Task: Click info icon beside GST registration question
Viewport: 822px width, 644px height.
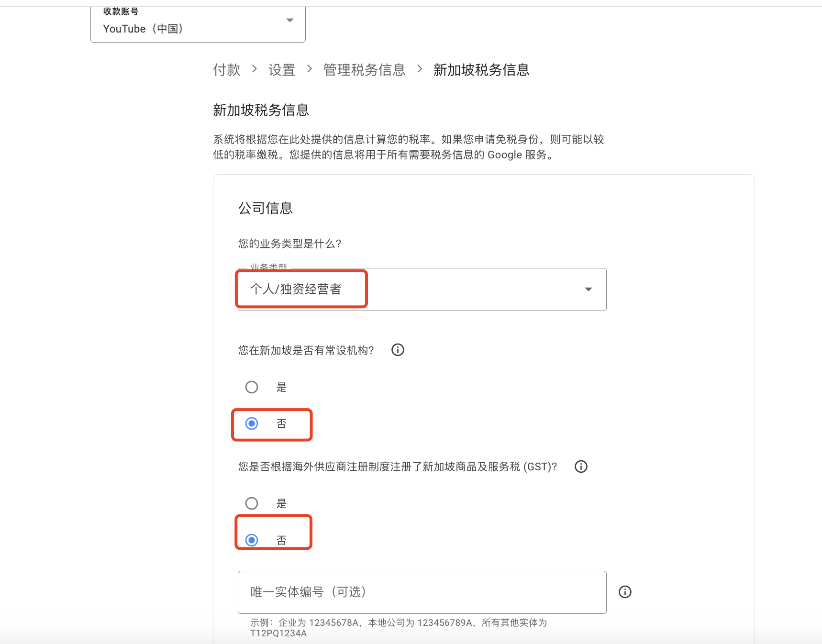Action: pyautogui.click(x=581, y=466)
